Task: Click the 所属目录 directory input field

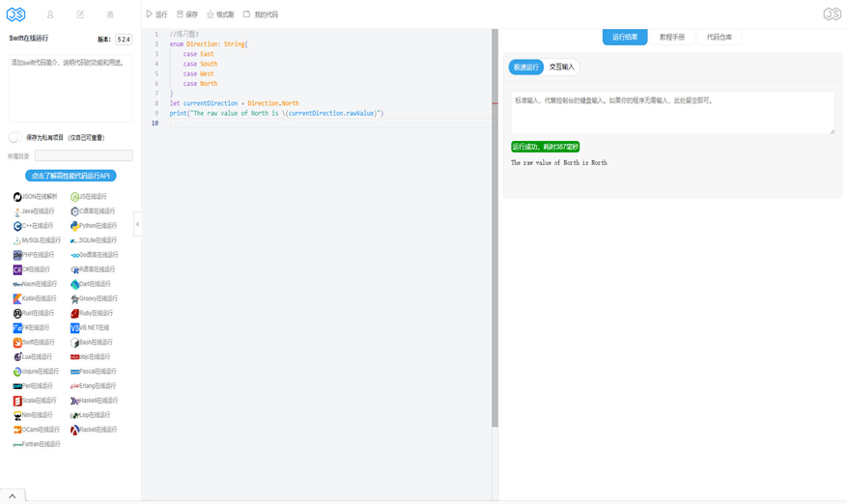Action: click(x=84, y=155)
